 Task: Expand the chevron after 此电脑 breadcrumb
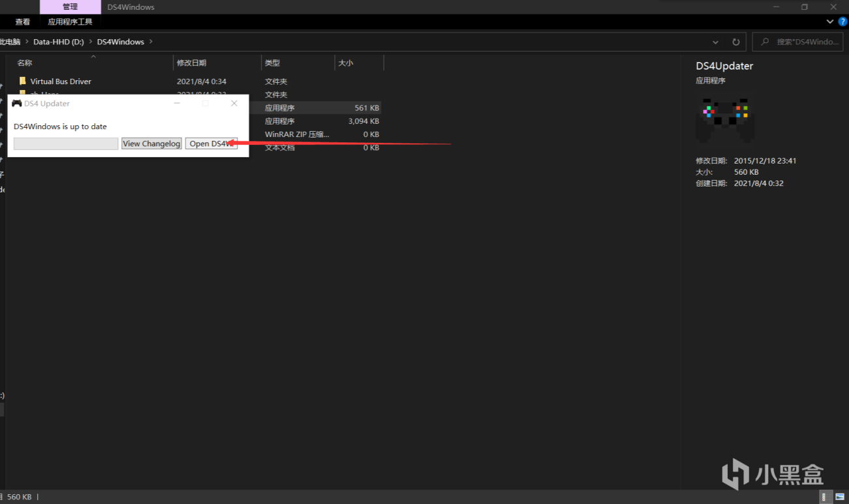(x=27, y=42)
